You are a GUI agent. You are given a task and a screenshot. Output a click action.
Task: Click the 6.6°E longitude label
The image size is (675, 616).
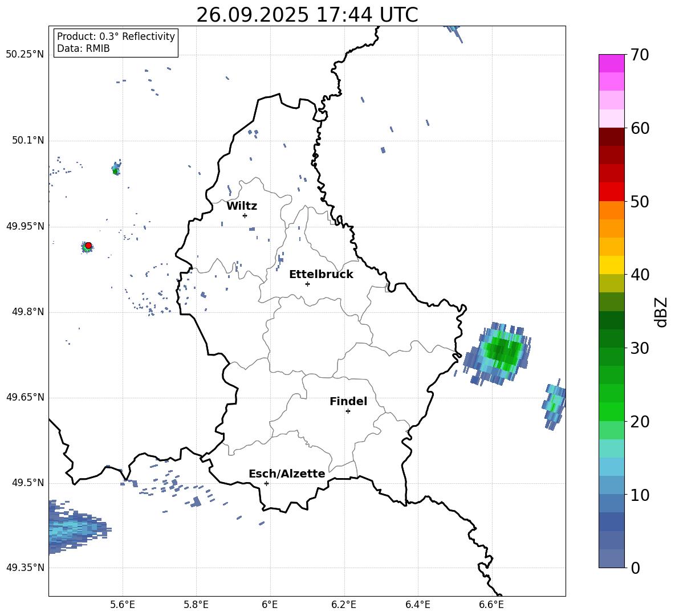(x=491, y=605)
